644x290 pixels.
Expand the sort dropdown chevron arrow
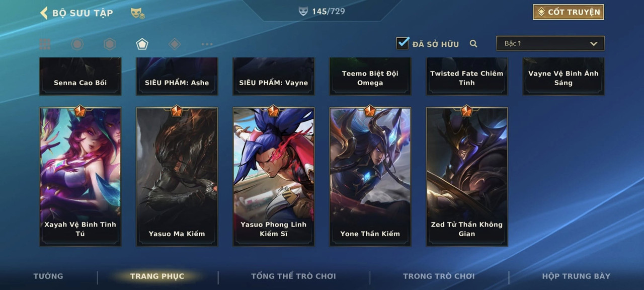click(594, 44)
